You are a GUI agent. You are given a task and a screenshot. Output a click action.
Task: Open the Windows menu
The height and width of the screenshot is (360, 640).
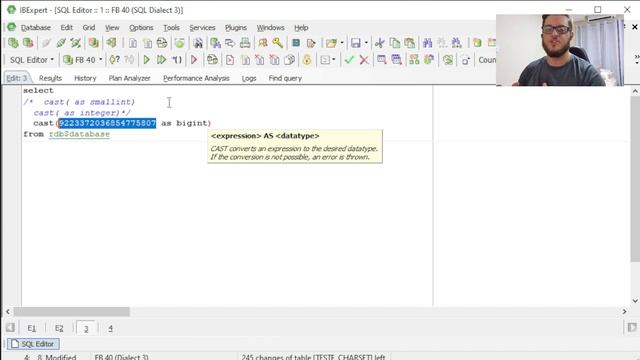(270, 28)
